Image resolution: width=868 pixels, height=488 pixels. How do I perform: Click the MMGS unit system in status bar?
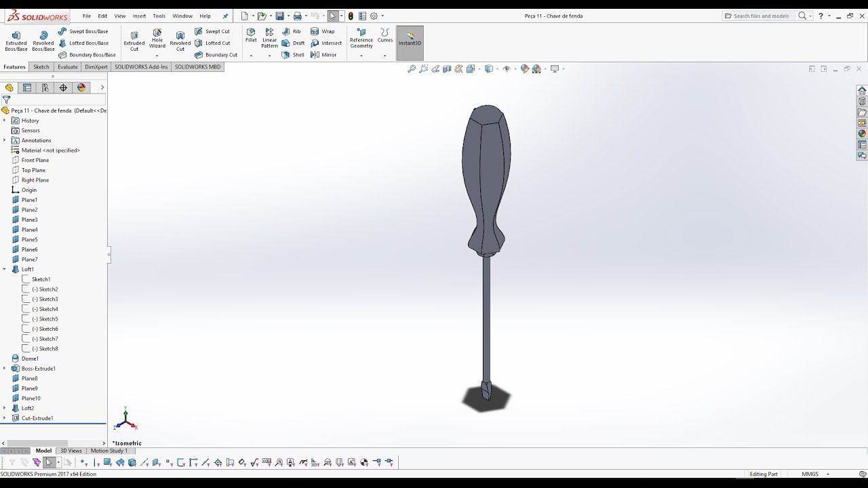coord(810,474)
